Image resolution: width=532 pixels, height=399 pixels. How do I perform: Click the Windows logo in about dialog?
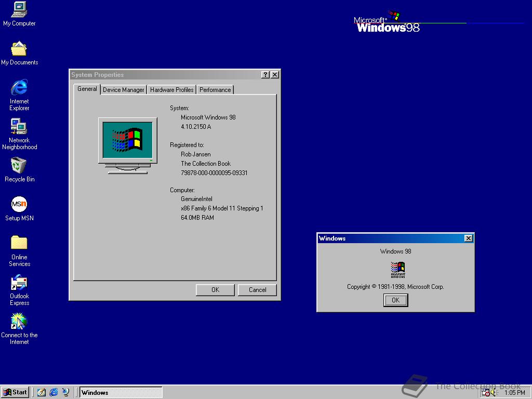coord(397,270)
